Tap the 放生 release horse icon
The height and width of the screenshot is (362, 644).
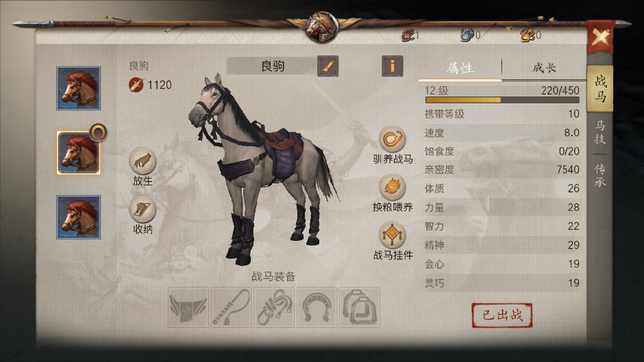(143, 161)
